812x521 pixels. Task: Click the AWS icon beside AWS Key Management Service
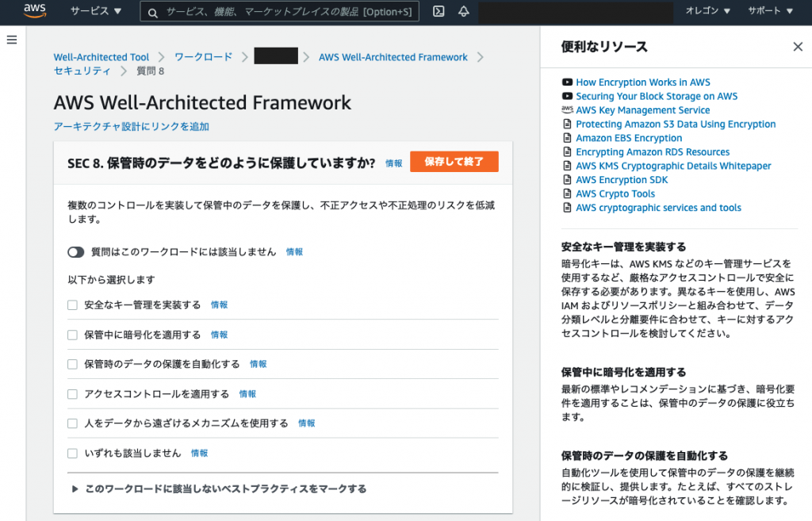(567, 109)
